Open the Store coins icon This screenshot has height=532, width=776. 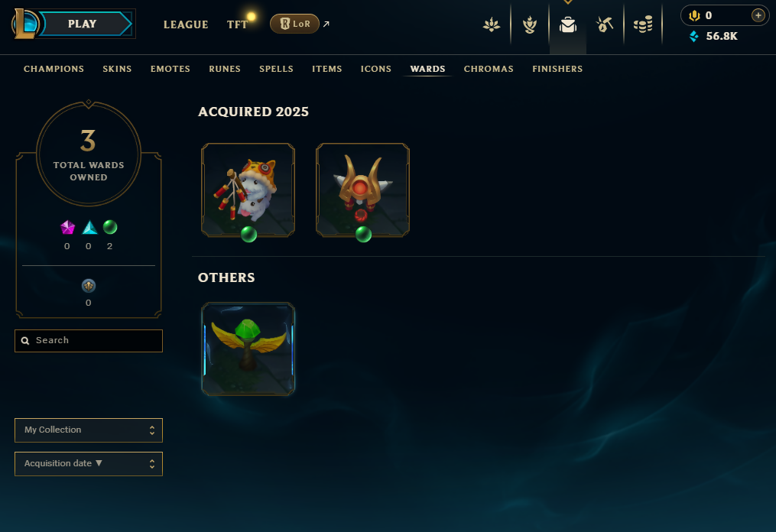[643, 24]
